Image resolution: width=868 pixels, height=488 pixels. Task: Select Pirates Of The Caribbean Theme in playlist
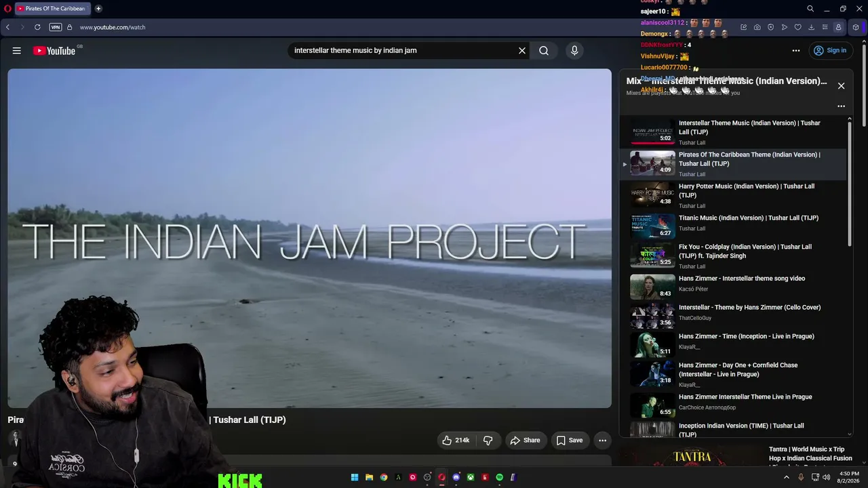[x=733, y=164]
